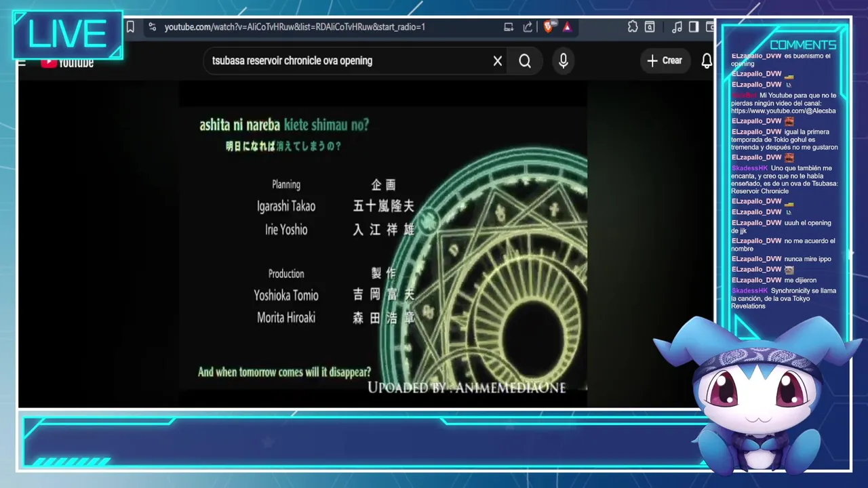Start voice search with microphone icon
Screen dimensions: 868x488
coord(564,61)
